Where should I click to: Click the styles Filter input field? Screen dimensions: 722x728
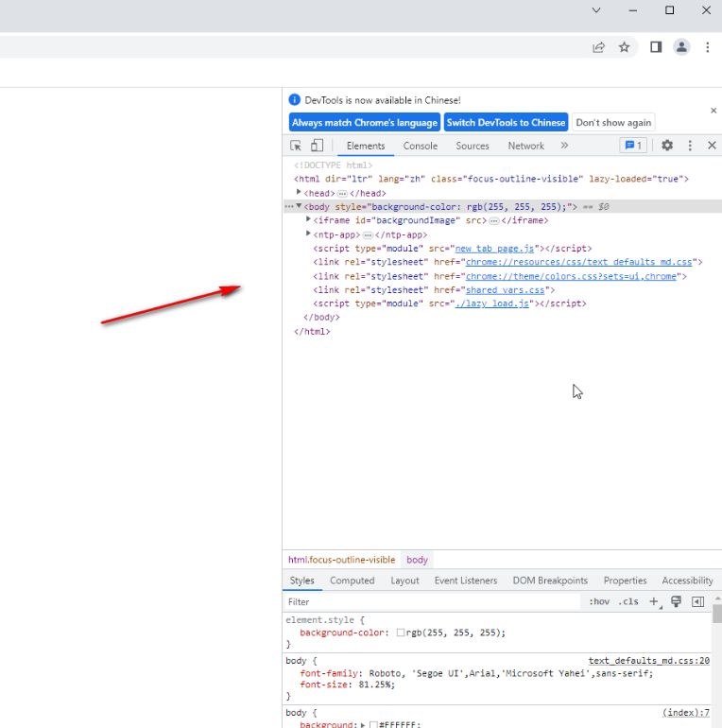[x=432, y=601]
